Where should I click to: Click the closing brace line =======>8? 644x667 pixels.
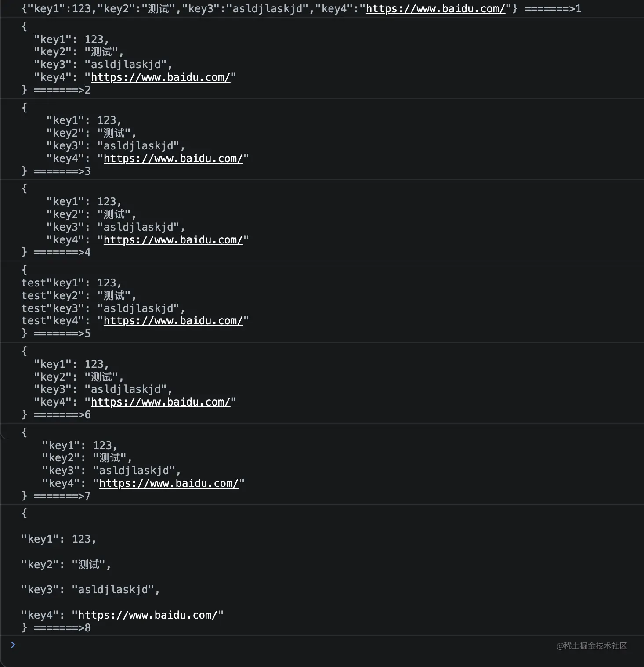click(56, 628)
